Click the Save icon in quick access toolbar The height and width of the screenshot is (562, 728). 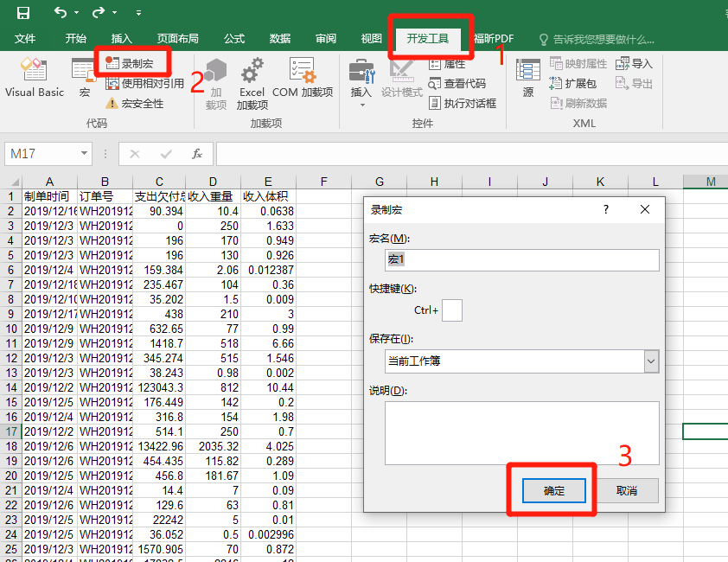pos(22,13)
